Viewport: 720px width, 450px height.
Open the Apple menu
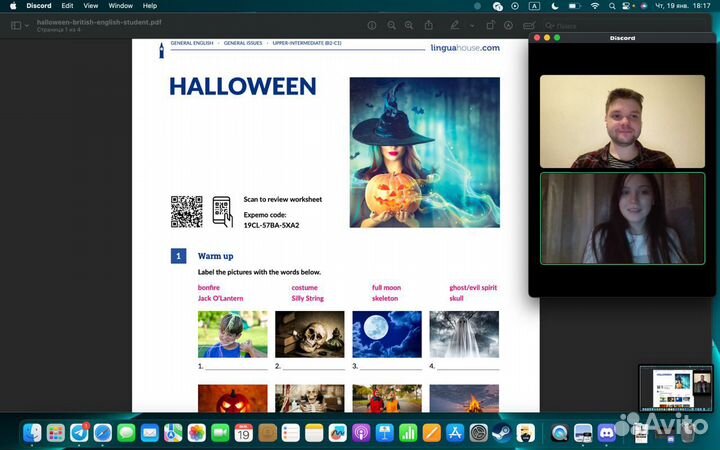[x=12, y=6]
